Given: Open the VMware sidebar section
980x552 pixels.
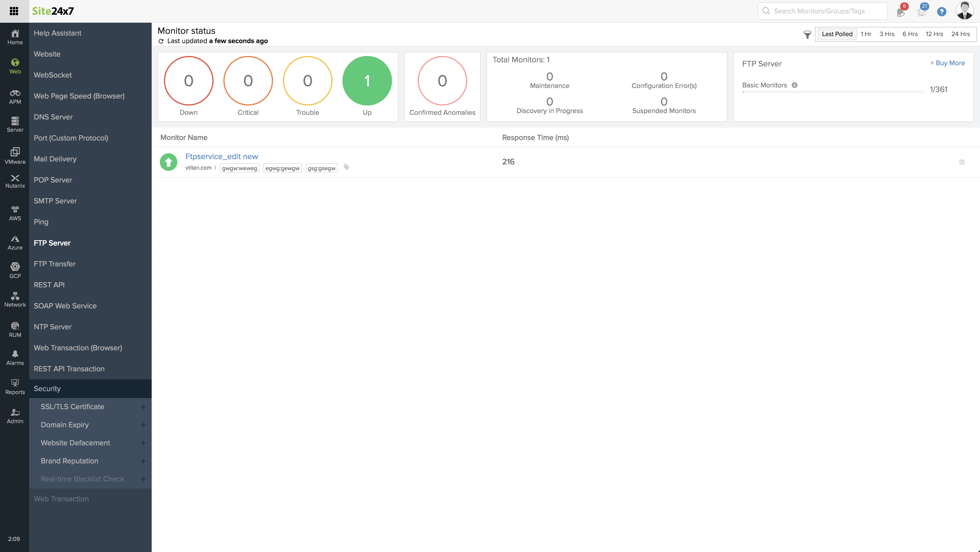Looking at the screenshot, I should click(15, 156).
